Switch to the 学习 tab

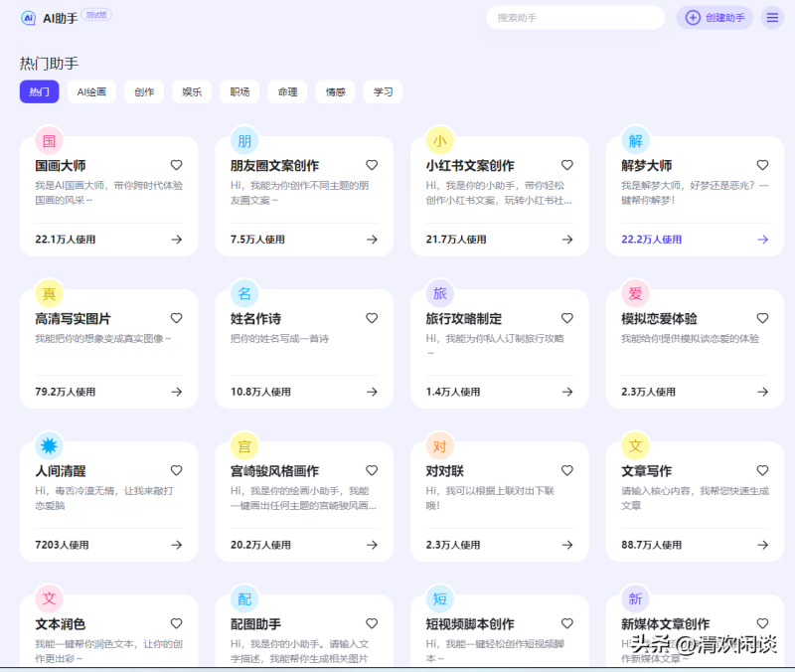383,91
